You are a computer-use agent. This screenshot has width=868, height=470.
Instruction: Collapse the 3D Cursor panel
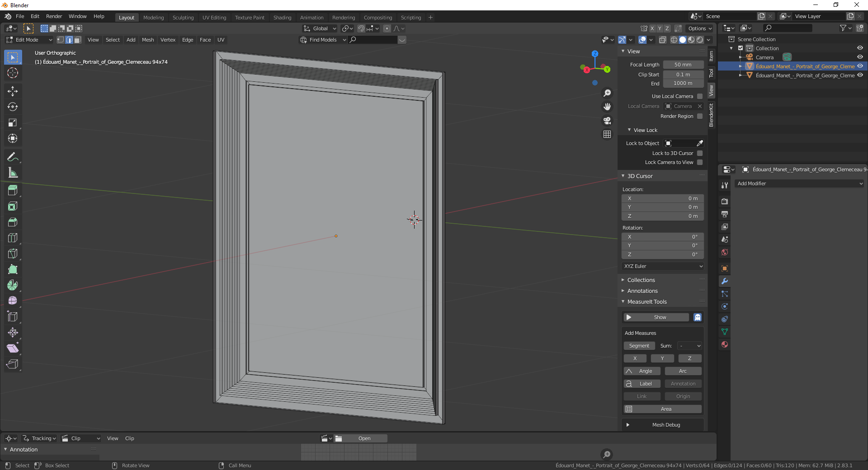pyautogui.click(x=640, y=176)
